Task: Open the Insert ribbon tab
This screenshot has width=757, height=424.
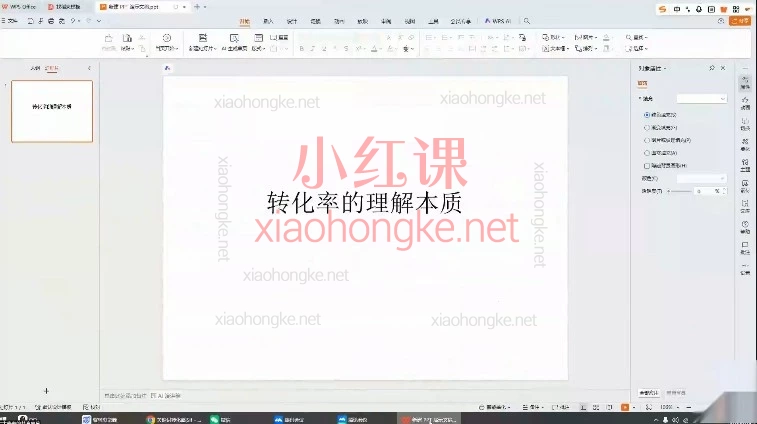Action: click(268, 21)
